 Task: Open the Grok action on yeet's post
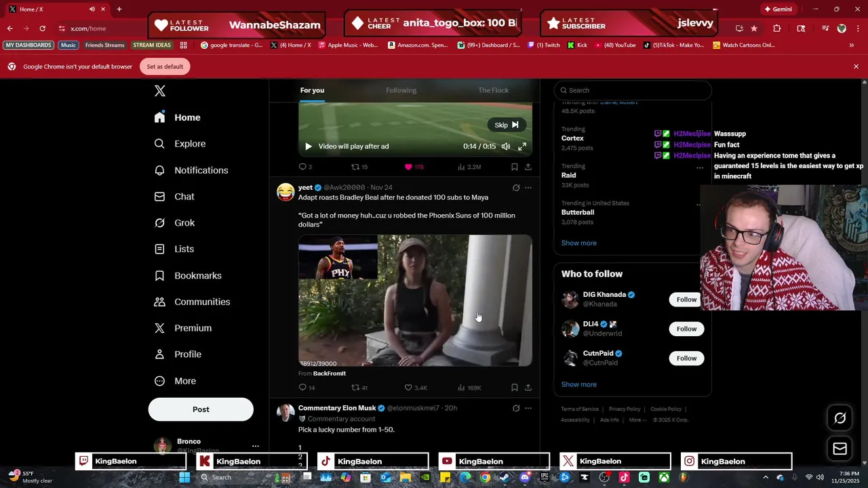pyautogui.click(x=516, y=188)
